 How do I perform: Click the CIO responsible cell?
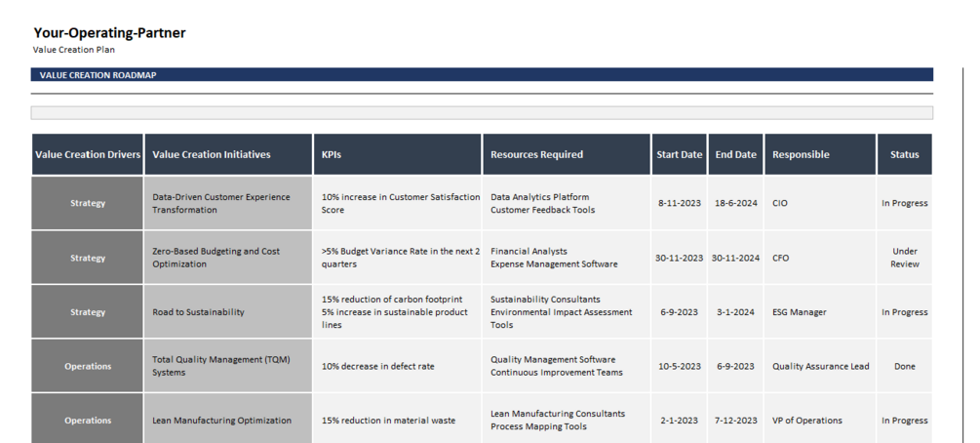click(820, 203)
